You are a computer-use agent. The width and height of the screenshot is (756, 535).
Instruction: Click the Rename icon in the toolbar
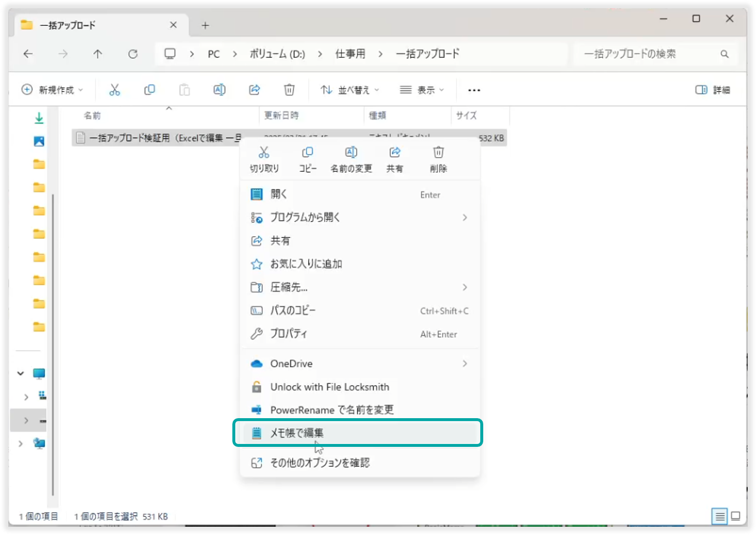tap(219, 90)
